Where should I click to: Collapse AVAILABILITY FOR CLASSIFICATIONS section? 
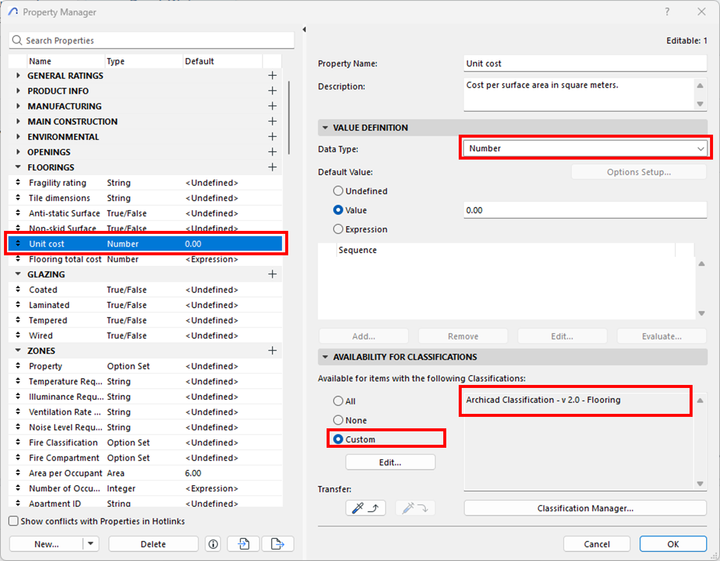[x=325, y=357]
